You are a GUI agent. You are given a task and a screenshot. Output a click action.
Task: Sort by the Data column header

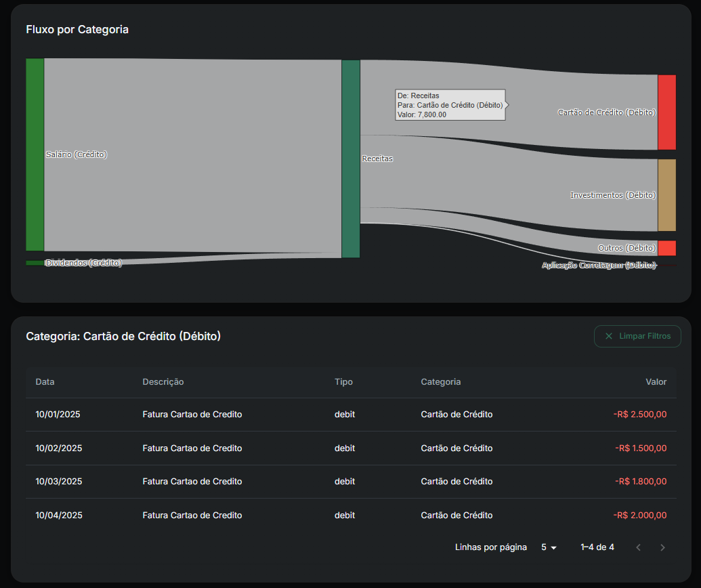tap(45, 382)
